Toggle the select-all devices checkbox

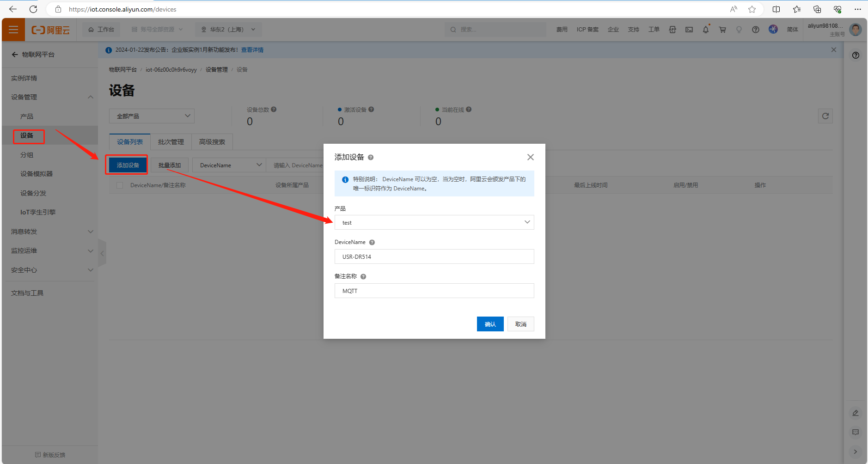(x=120, y=185)
